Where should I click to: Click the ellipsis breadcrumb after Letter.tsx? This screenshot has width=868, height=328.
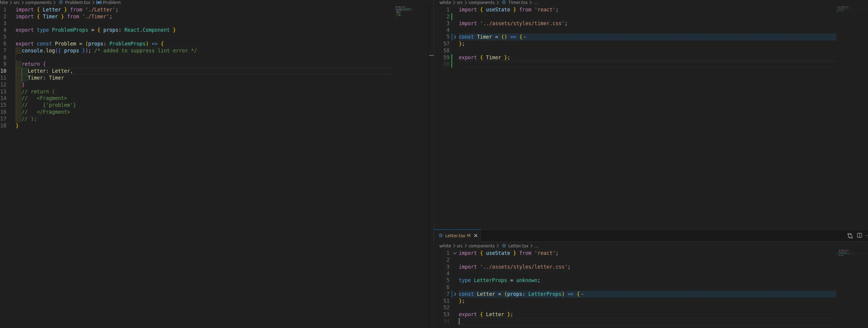pos(536,246)
